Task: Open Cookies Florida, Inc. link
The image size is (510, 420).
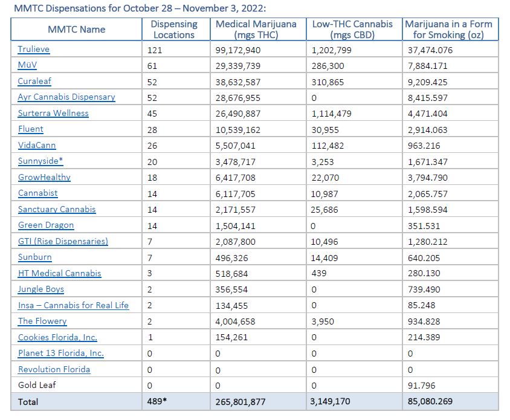Action: pos(57,337)
